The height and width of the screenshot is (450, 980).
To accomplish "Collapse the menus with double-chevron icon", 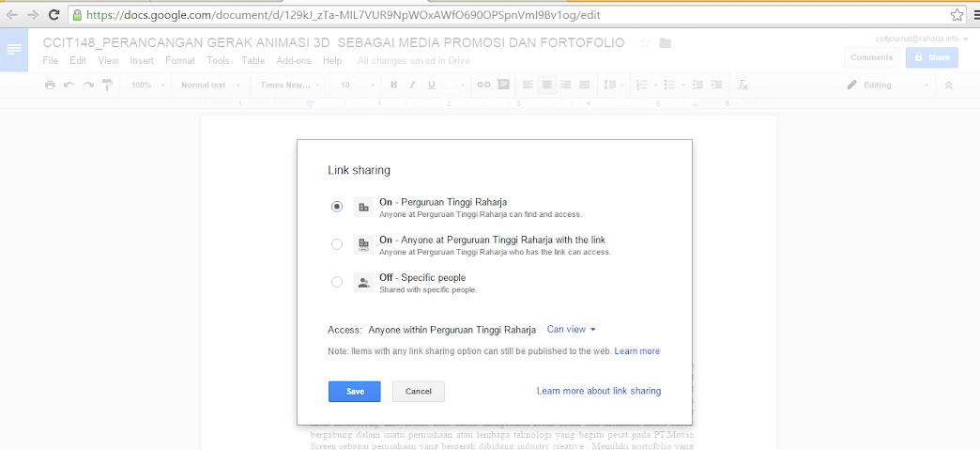I will (x=949, y=85).
